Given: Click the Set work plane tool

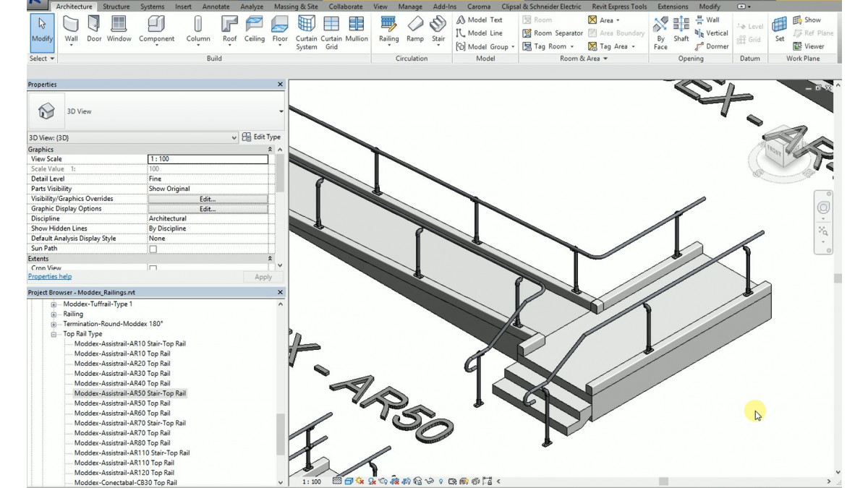Looking at the screenshot, I should (780, 29).
